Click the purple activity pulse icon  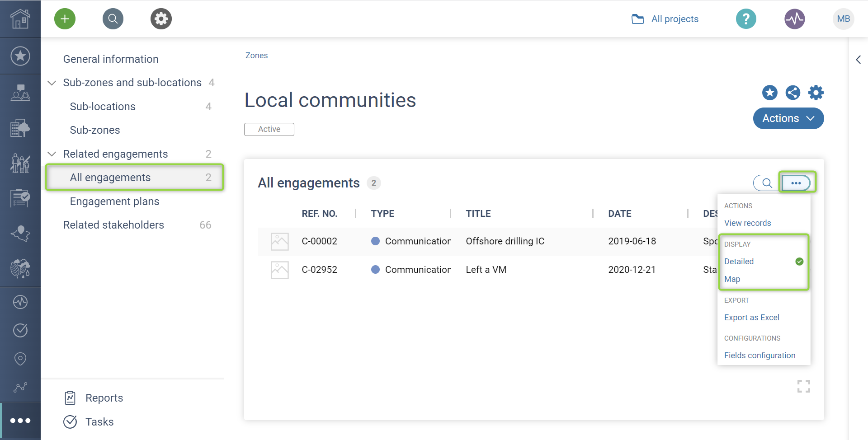pos(794,19)
